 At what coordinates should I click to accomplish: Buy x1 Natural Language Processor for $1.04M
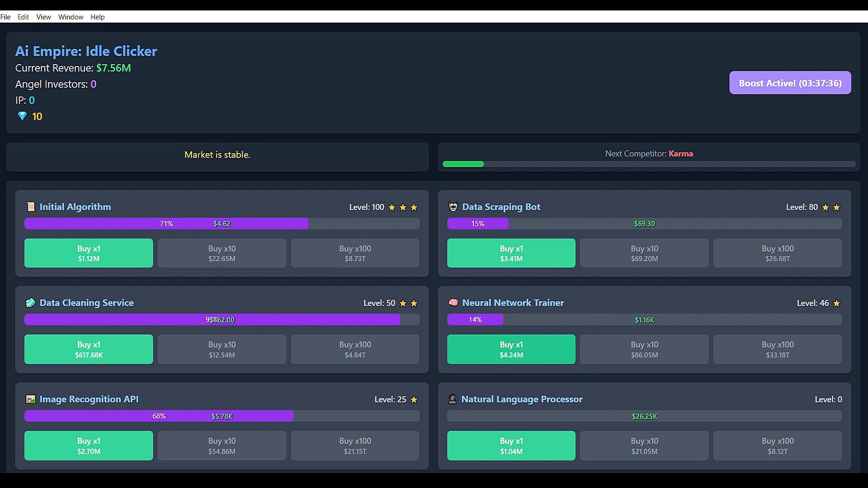pos(511,446)
